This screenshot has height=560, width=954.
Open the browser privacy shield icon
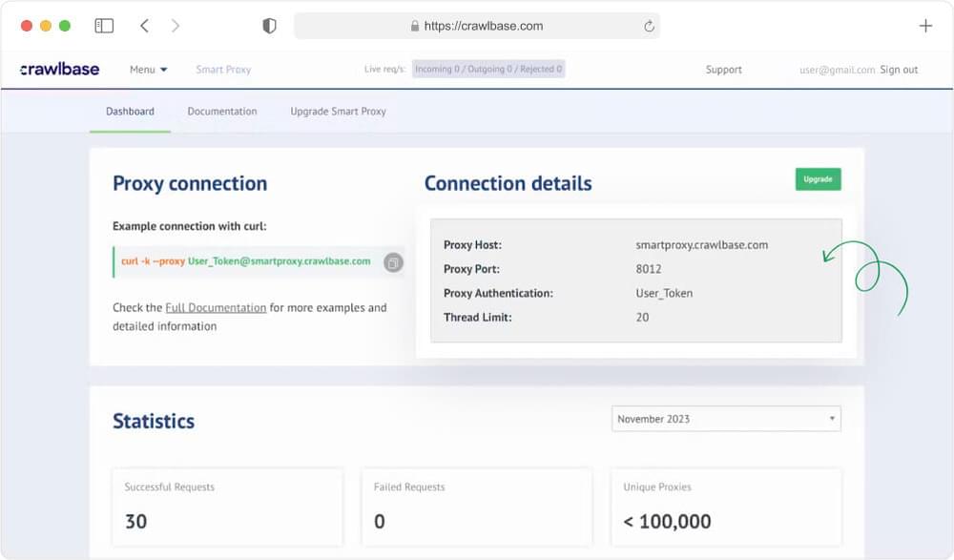point(270,26)
